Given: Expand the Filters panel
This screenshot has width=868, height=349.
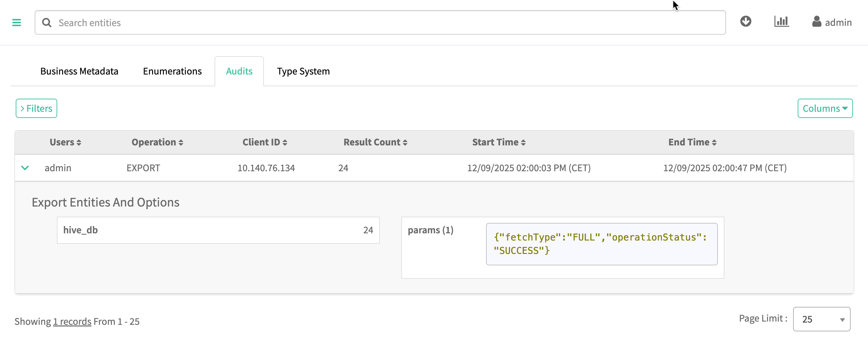Looking at the screenshot, I should 36,108.
